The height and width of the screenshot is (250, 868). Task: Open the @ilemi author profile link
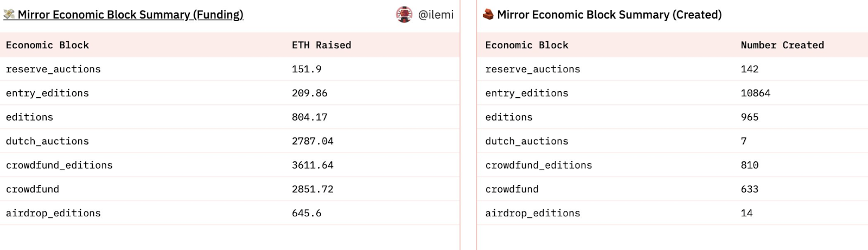tap(436, 15)
